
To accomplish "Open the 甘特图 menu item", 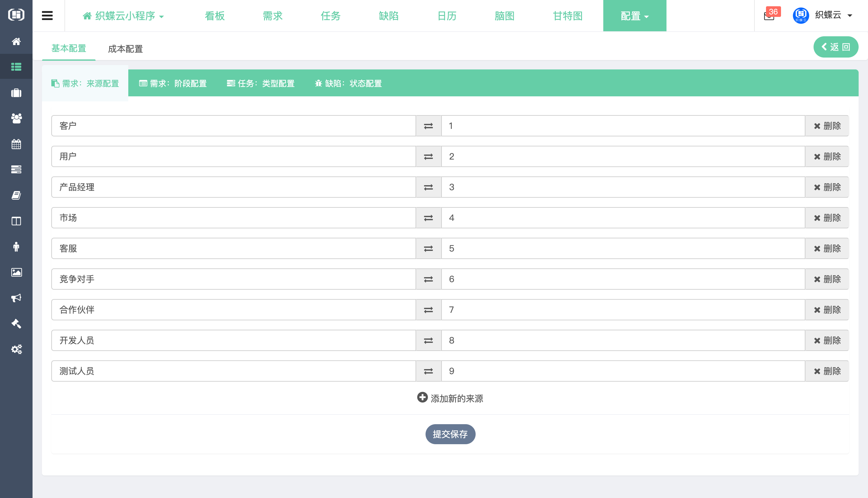I will tap(567, 16).
